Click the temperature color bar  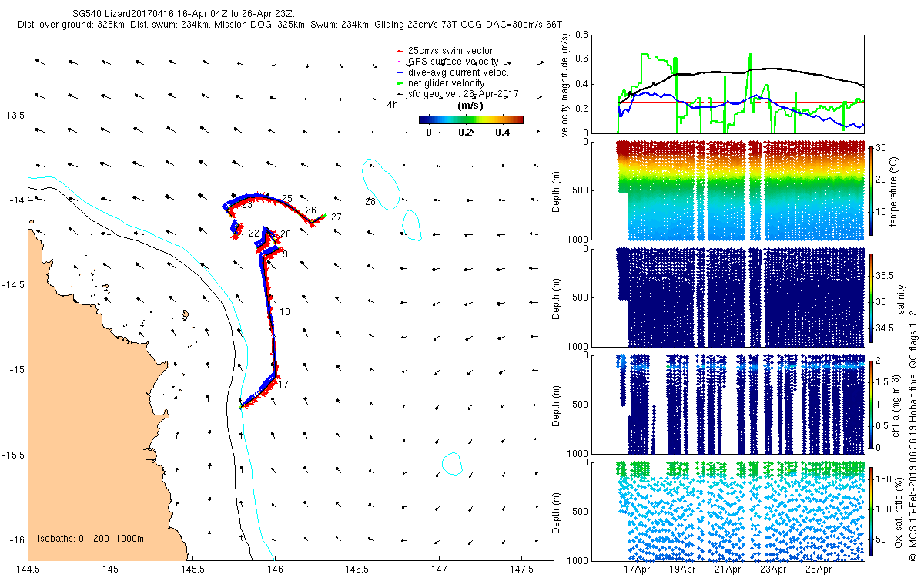(872, 190)
